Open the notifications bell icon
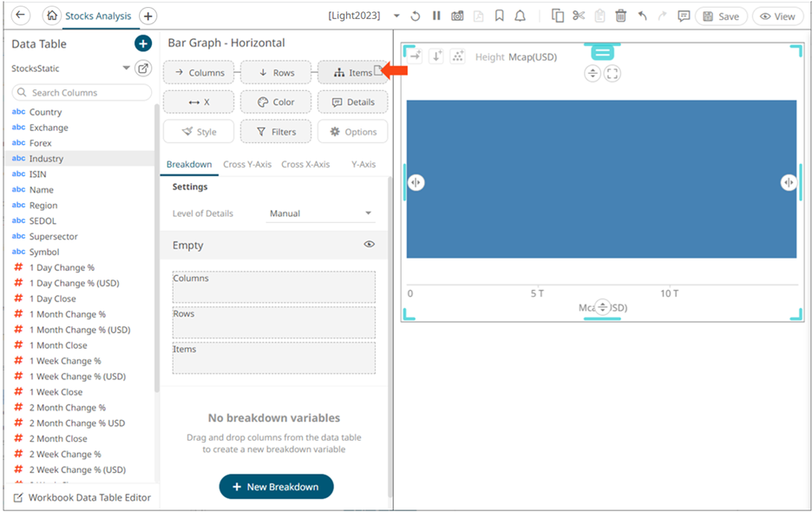Viewport: 812px width, 512px height. (x=521, y=16)
